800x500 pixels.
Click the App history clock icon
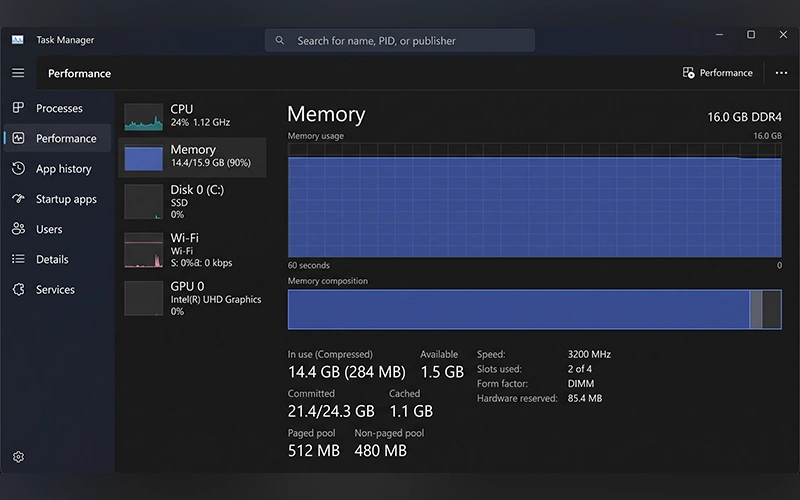pyautogui.click(x=18, y=168)
